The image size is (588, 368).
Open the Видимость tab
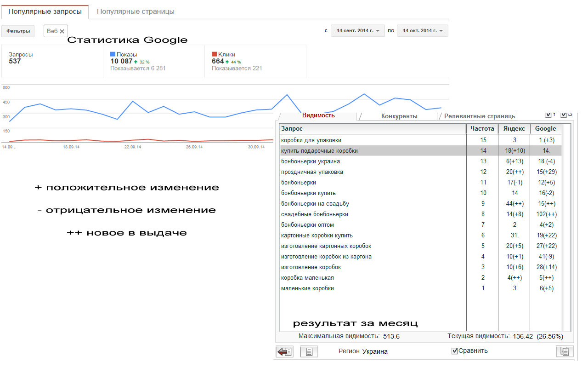(x=318, y=115)
